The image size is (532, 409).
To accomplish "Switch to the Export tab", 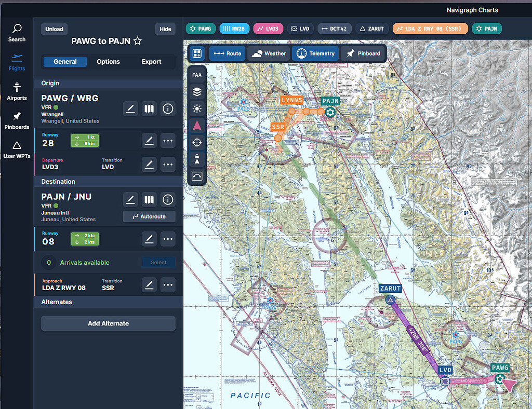I will coord(151,62).
